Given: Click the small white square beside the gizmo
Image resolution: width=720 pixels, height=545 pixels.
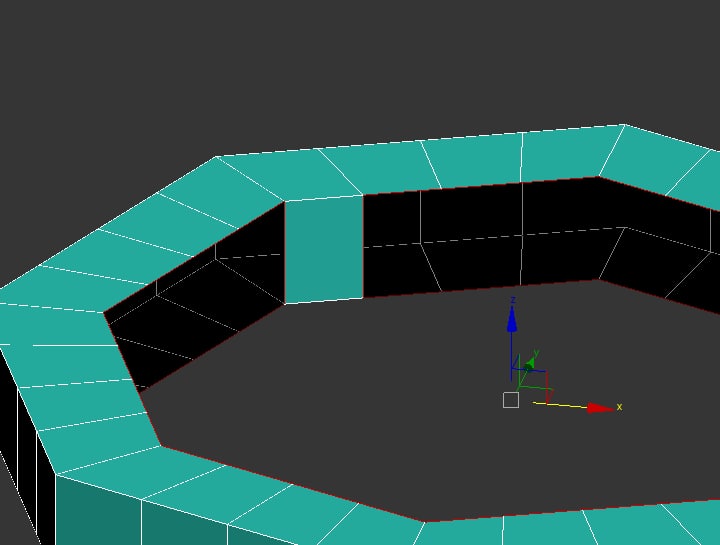Looking at the screenshot, I should (511, 400).
